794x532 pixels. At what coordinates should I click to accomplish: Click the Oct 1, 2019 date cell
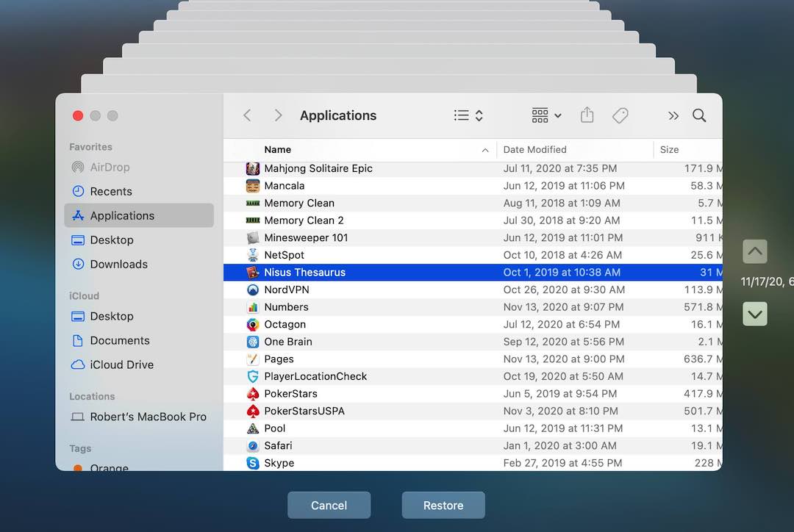[562, 273]
